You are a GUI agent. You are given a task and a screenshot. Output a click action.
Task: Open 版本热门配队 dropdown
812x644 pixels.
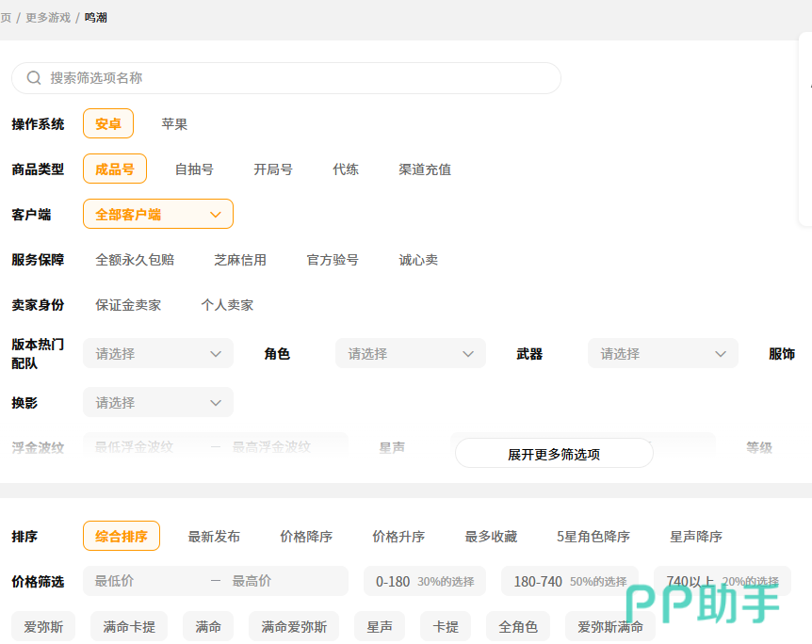pyautogui.click(x=158, y=354)
